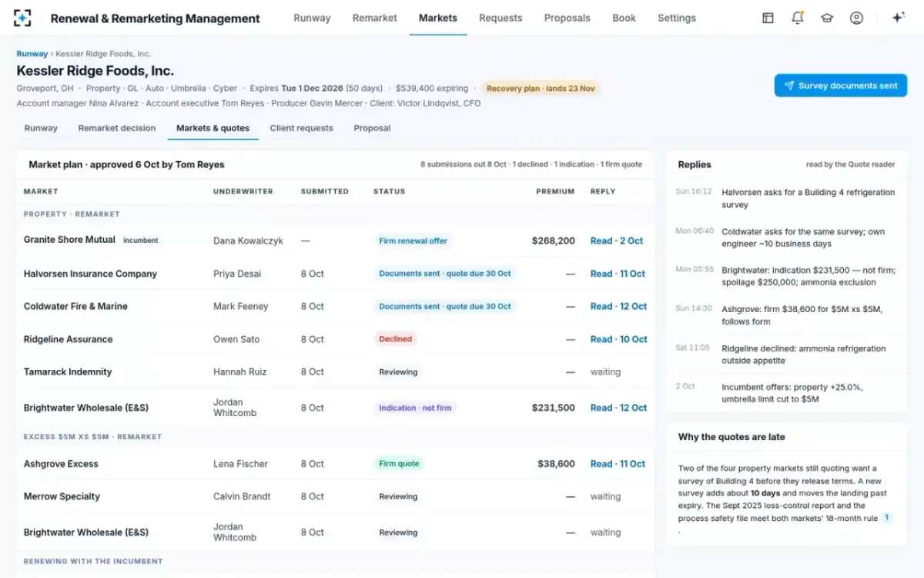Image resolution: width=924 pixels, height=578 pixels.
Task: Open the Granite Shore Mutual reply, Read 2 Oct
Action: 617,240
